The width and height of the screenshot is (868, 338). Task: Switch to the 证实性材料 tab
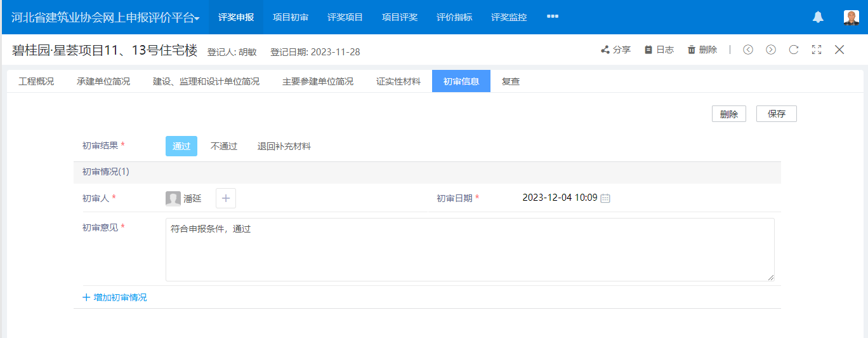click(398, 81)
